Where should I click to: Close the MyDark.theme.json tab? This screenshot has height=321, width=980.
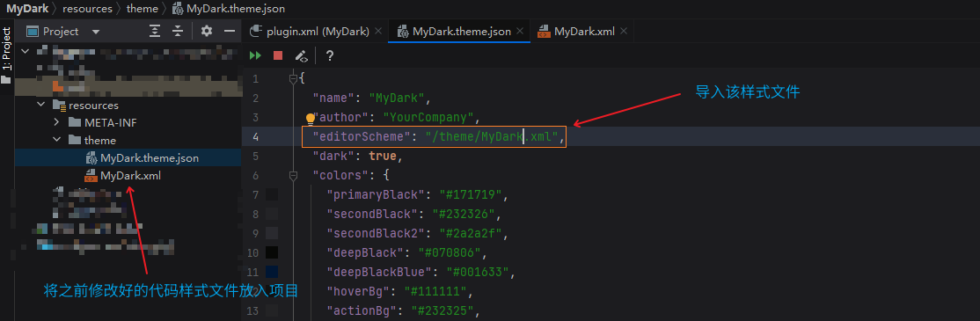(x=520, y=32)
